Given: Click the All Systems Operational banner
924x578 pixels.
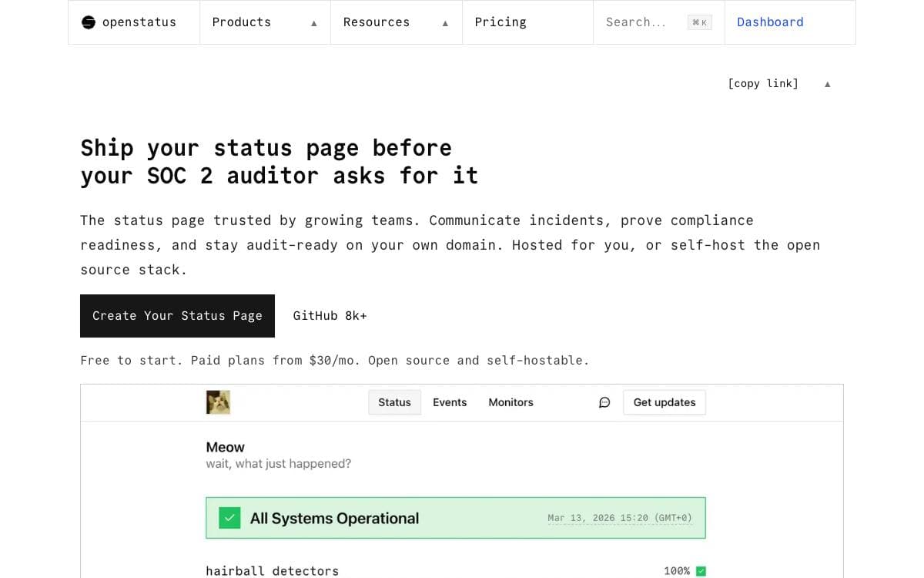Looking at the screenshot, I should 456,518.
